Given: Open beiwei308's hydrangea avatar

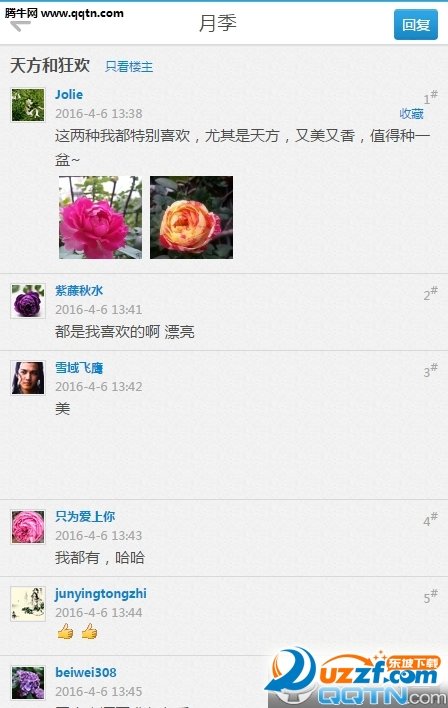Looking at the screenshot, I should pos(28,683).
